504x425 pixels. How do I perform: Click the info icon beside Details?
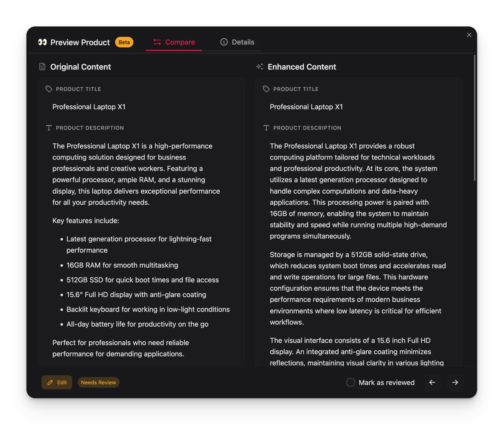[224, 42]
